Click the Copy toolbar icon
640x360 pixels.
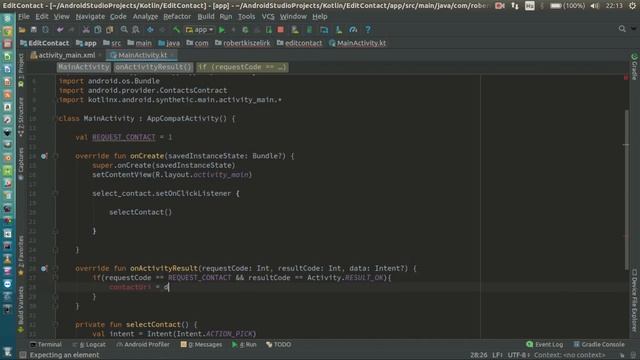(x=98, y=30)
